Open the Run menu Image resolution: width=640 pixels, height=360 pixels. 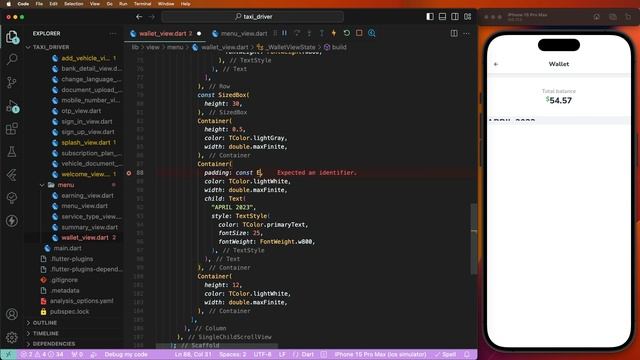tap(123, 4)
